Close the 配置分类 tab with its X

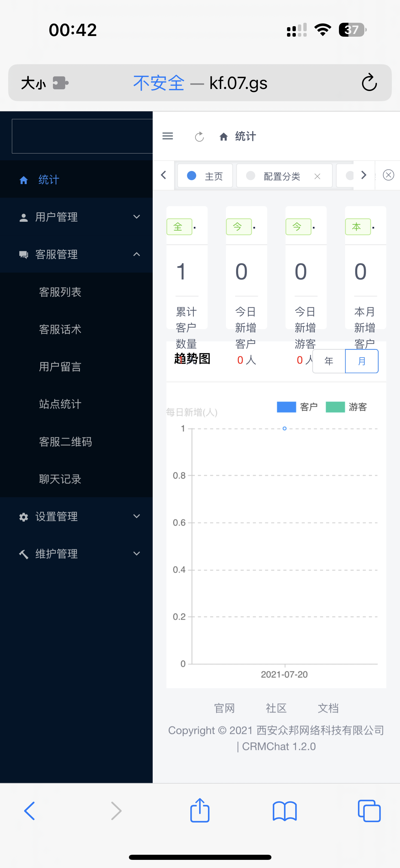(x=317, y=176)
